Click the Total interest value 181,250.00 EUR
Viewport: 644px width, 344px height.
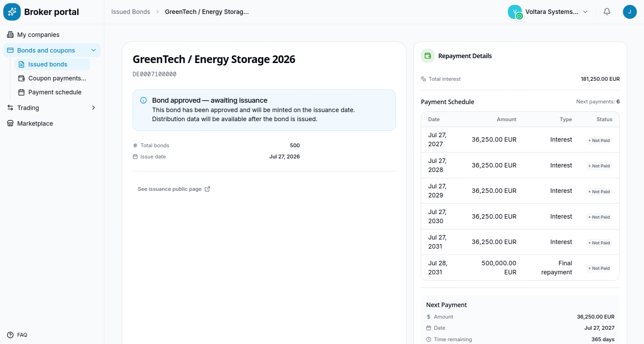tap(600, 79)
